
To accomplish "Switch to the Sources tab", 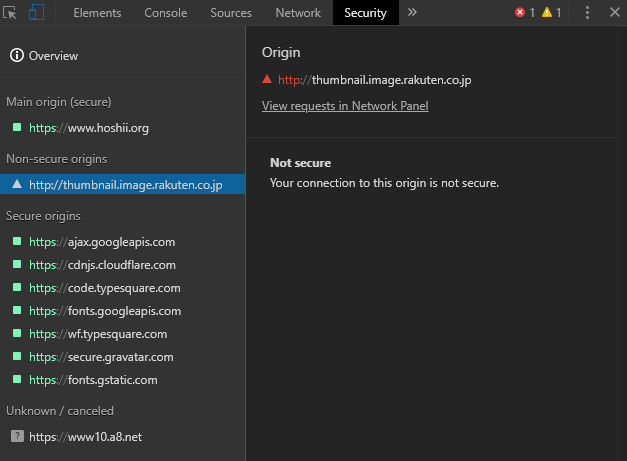I will pos(231,13).
